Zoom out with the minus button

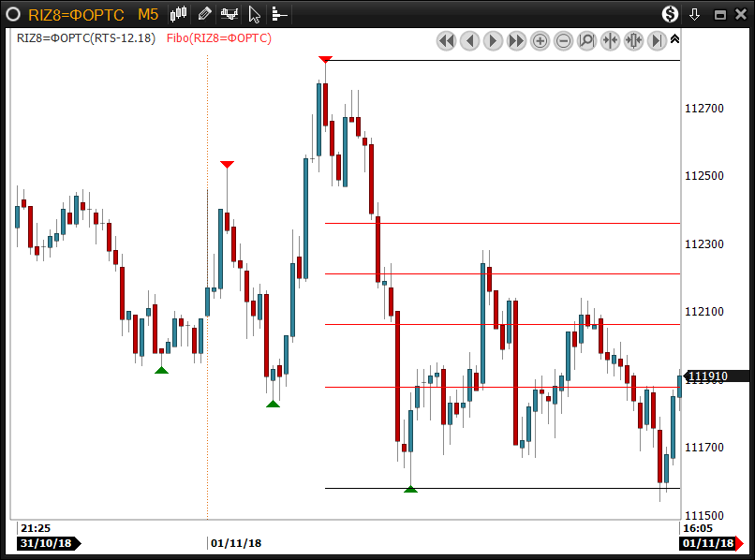tap(564, 41)
